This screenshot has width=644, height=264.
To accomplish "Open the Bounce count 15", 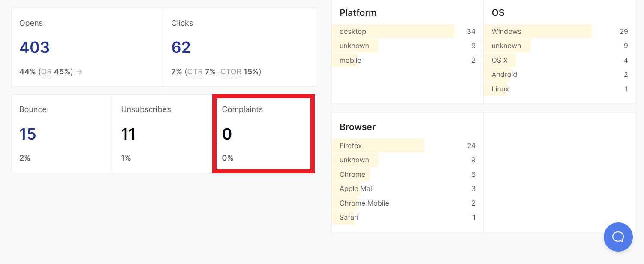I will (27, 134).
